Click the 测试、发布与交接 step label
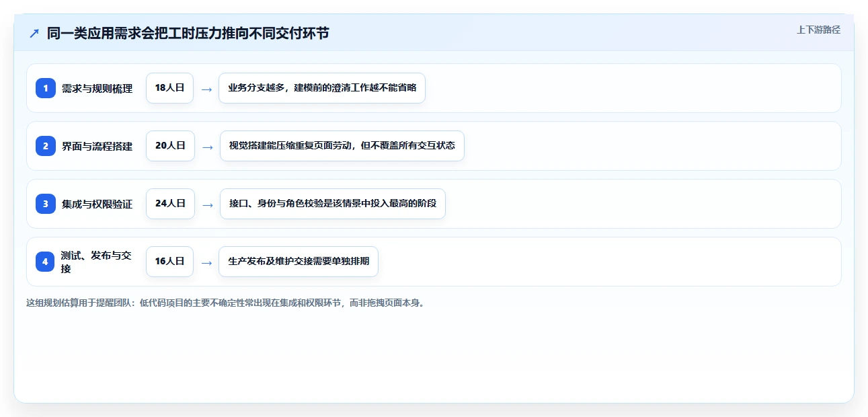Viewport: 868px width, 417px height. [96, 262]
